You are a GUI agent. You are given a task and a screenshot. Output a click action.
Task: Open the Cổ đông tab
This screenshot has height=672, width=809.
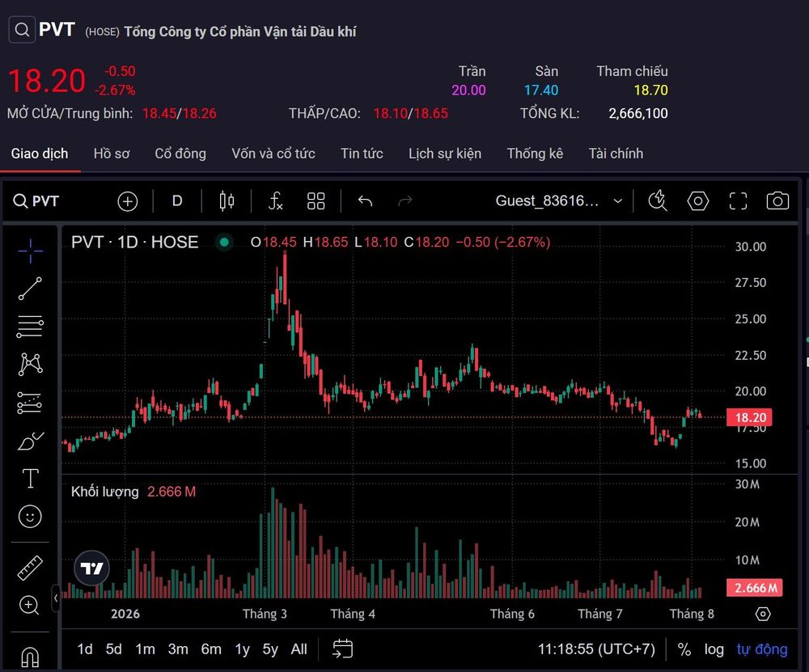coord(180,154)
